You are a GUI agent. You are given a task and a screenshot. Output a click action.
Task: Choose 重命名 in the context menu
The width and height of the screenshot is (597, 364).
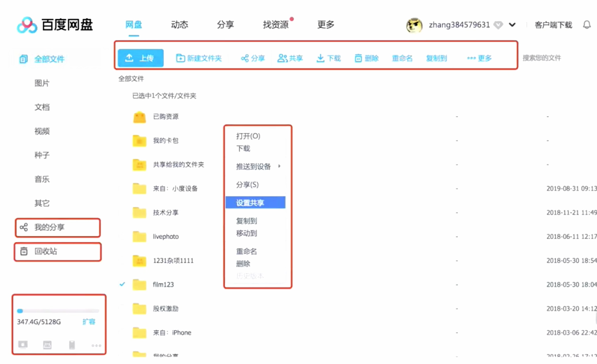[x=246, y=251]
